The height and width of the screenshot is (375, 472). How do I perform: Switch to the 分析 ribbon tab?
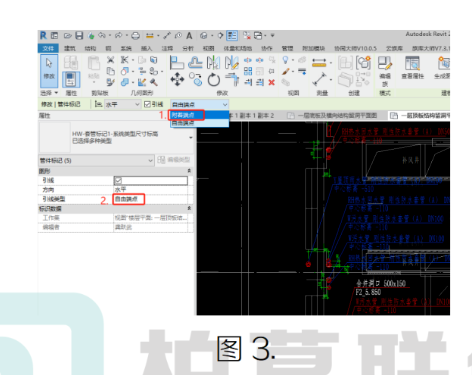point(188,48)
